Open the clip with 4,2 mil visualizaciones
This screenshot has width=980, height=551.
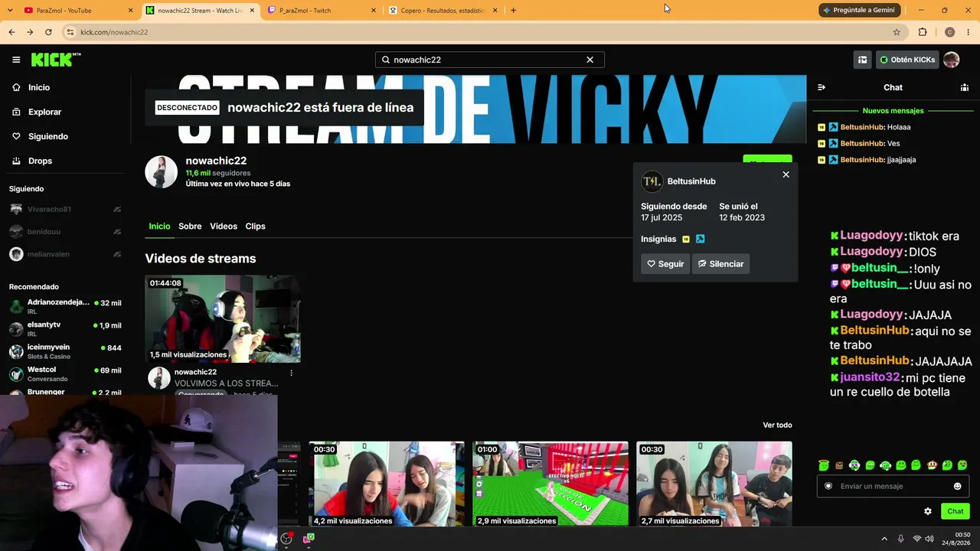click(387, 484)
